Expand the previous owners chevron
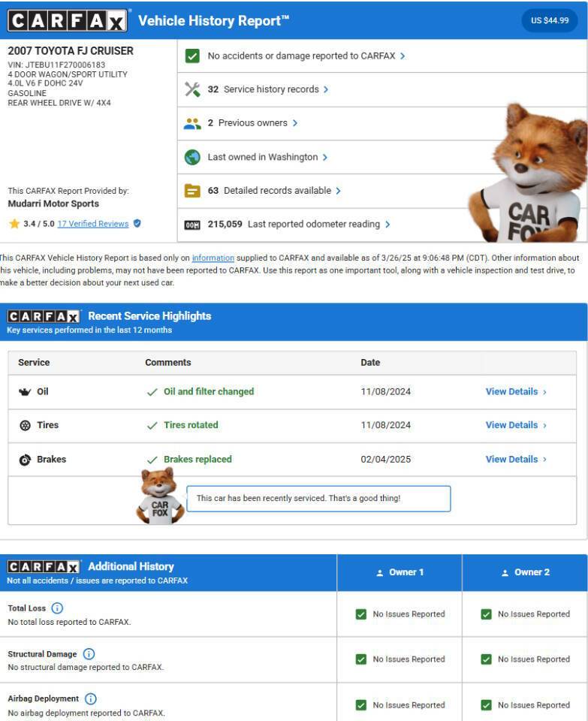Viewport: 588px width, 721px height. tap(295, 123)
